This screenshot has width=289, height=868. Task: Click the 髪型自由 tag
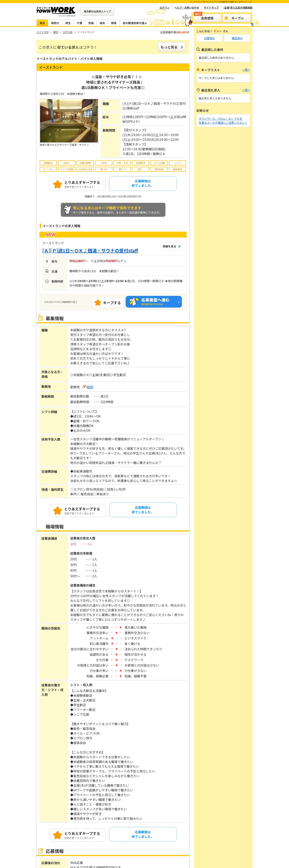159,169
